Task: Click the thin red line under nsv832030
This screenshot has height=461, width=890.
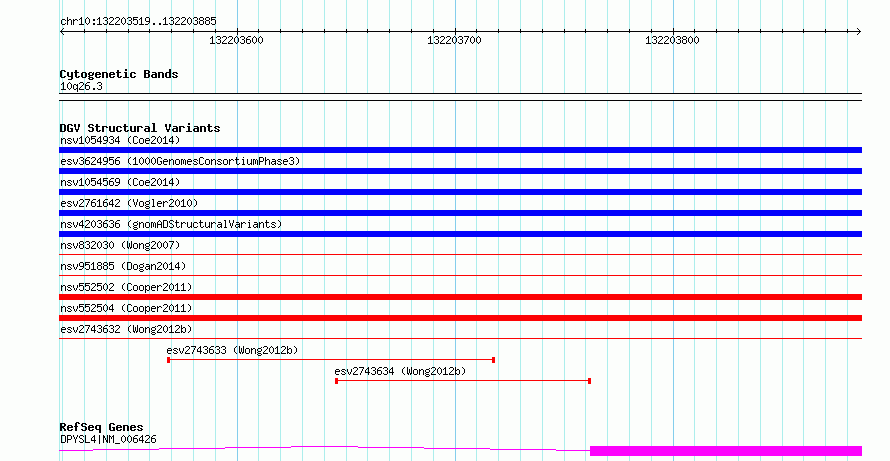Action: (x=460, y=255)
